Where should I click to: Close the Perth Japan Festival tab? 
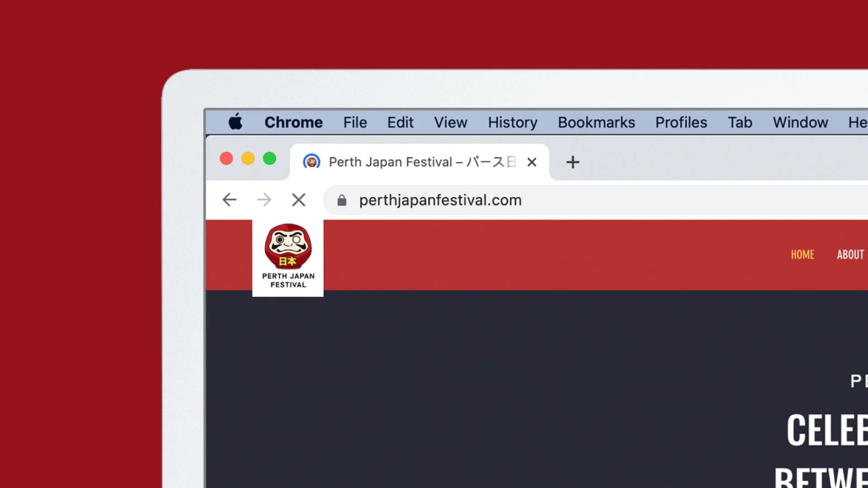coord(532,162)
